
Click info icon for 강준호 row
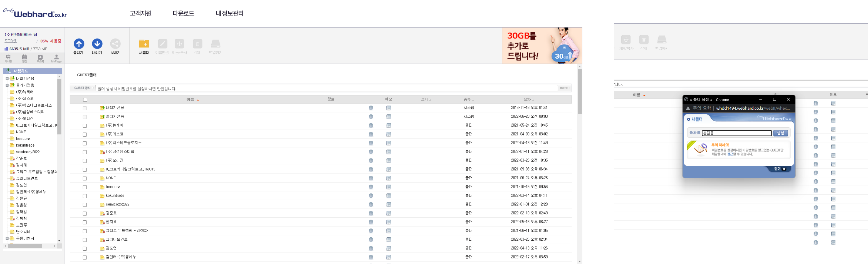(x=371, y=213)
